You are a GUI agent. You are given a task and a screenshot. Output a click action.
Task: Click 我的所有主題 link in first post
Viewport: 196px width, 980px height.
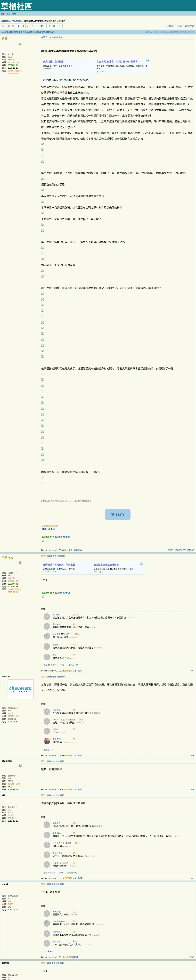click(x=62, y=537)
